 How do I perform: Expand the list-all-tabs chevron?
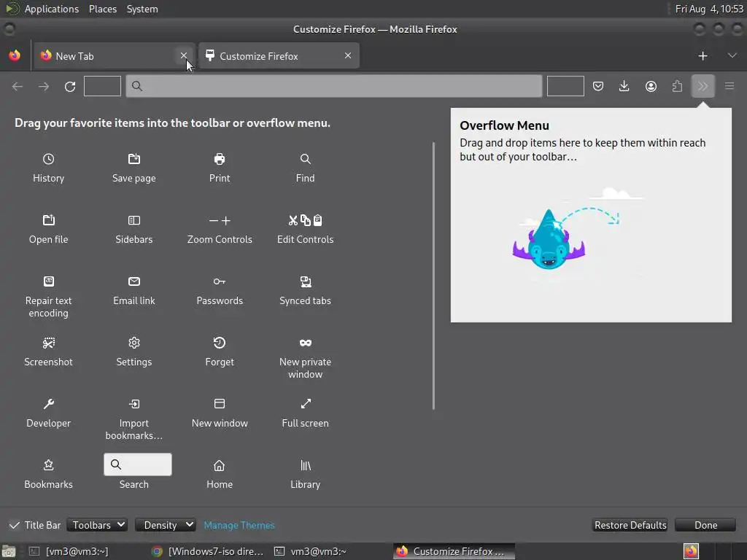(732, 55)
